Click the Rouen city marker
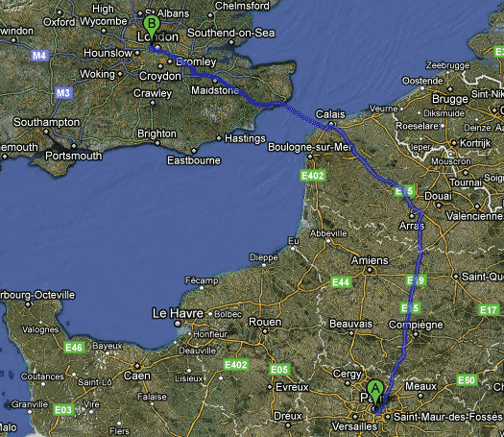 click(x=265, y=331)
